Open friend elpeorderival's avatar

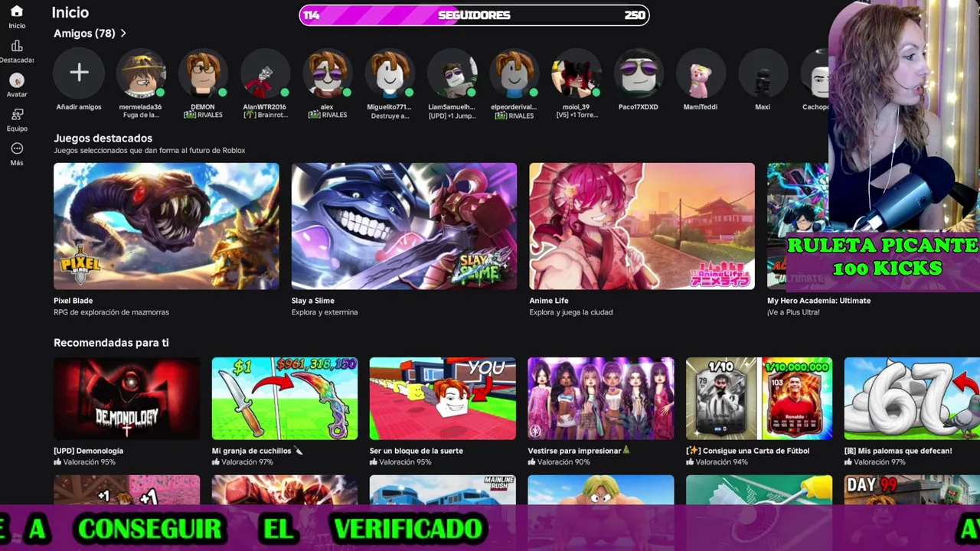[514, 73]
